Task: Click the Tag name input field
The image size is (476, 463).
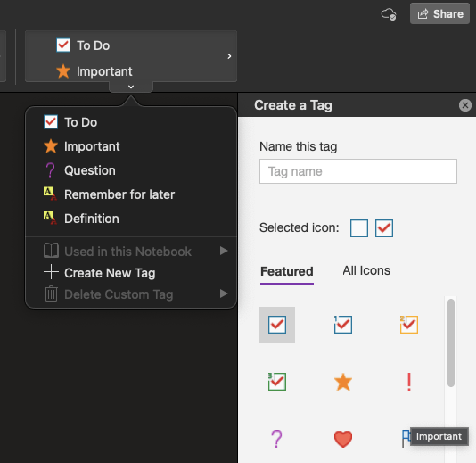Action: point(358,171)
